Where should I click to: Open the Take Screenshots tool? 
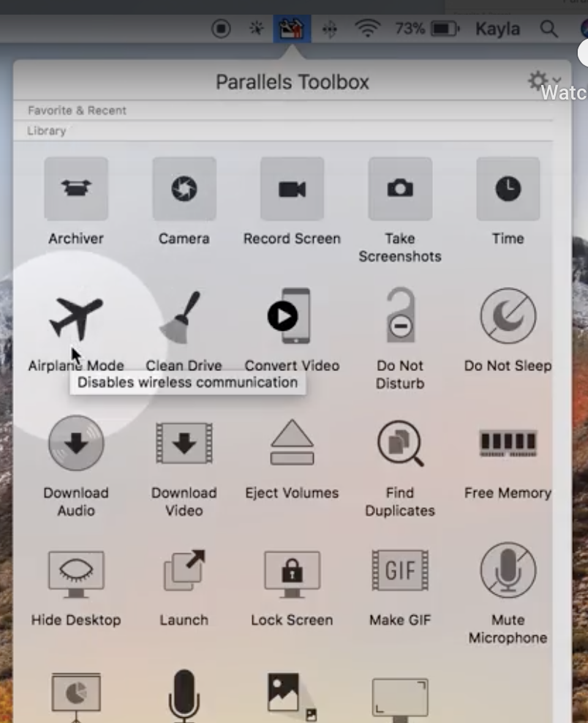tap(400, 190)
